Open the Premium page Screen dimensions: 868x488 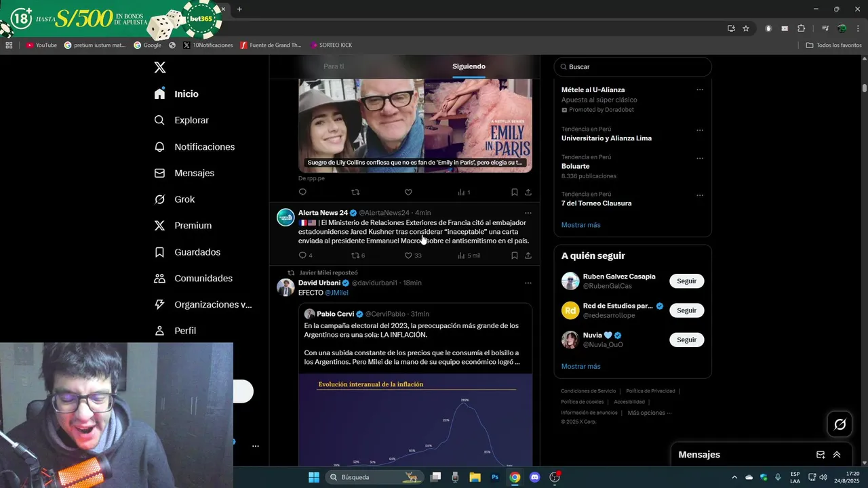click(182, 226)
